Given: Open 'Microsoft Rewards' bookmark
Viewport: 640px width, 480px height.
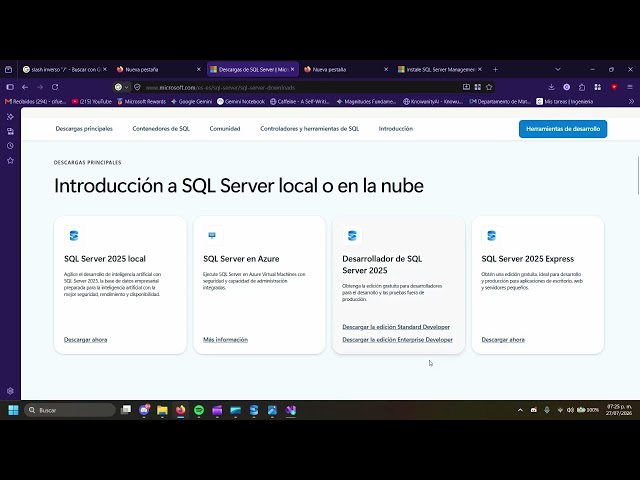Looking at the screenshot, I should (x=141, y=101).
